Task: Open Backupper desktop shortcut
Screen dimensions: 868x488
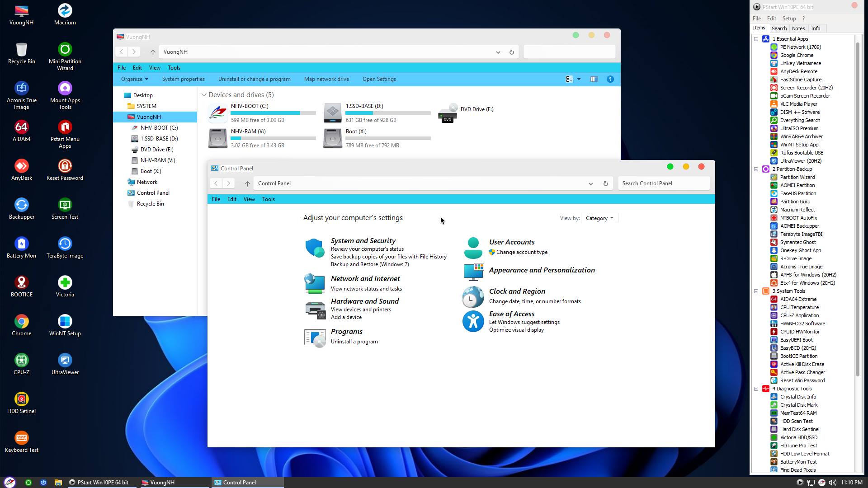Action: (21, 209)
